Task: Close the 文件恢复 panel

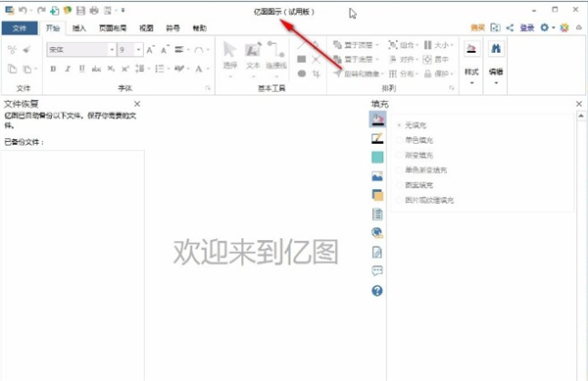Action: (137, 104)
